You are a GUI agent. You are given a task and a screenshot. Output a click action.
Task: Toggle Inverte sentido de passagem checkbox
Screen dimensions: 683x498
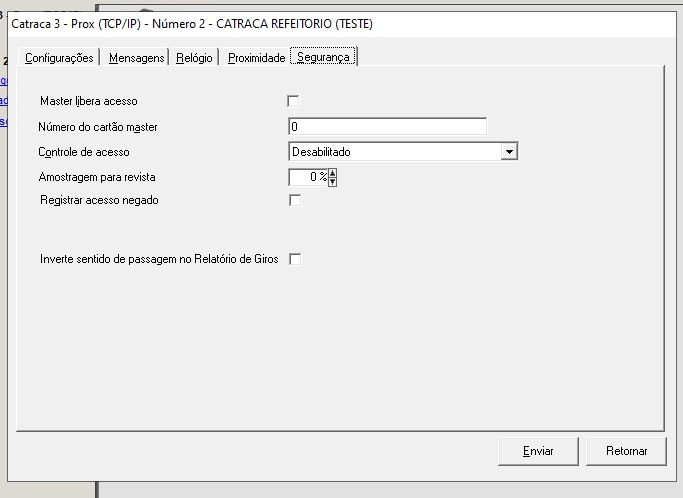tap(295, 259)
